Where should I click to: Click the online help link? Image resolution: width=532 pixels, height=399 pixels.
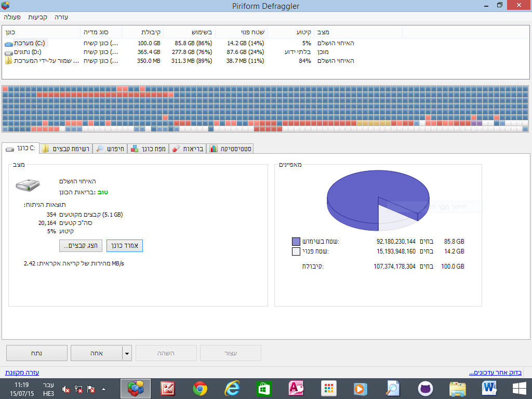click(22, 373)
